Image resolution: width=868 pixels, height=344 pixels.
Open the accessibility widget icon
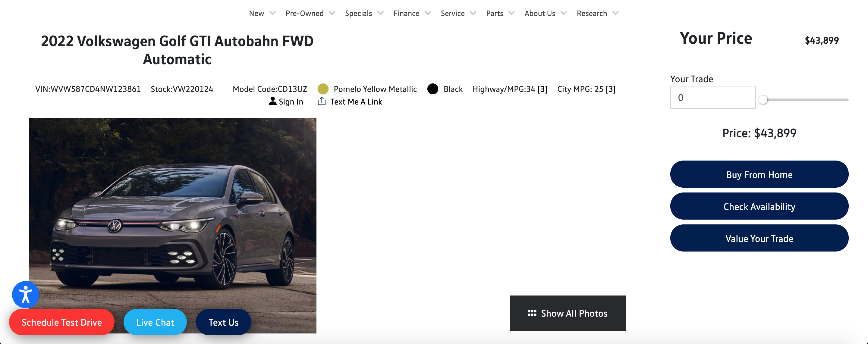click(25, 294)
